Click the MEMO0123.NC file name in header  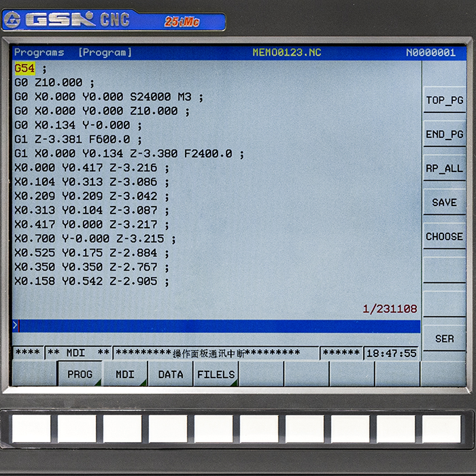(x=286, y=52)
